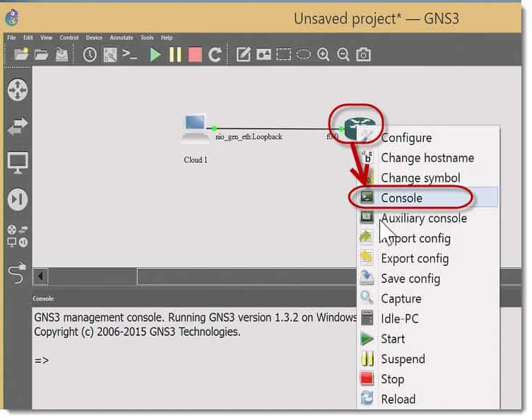Choose Change symbol in context menu

(428, 178)
